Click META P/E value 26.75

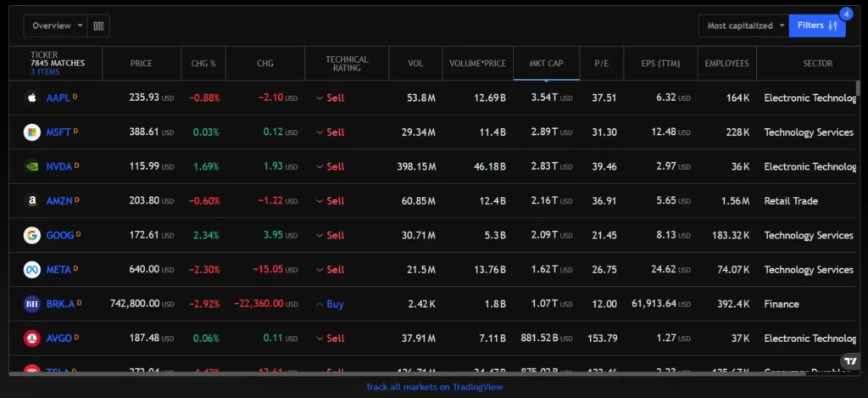604,269
